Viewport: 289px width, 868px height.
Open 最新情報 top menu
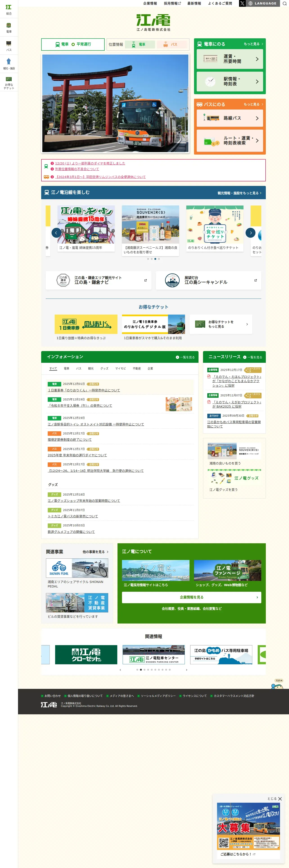(x=194, y=3)
